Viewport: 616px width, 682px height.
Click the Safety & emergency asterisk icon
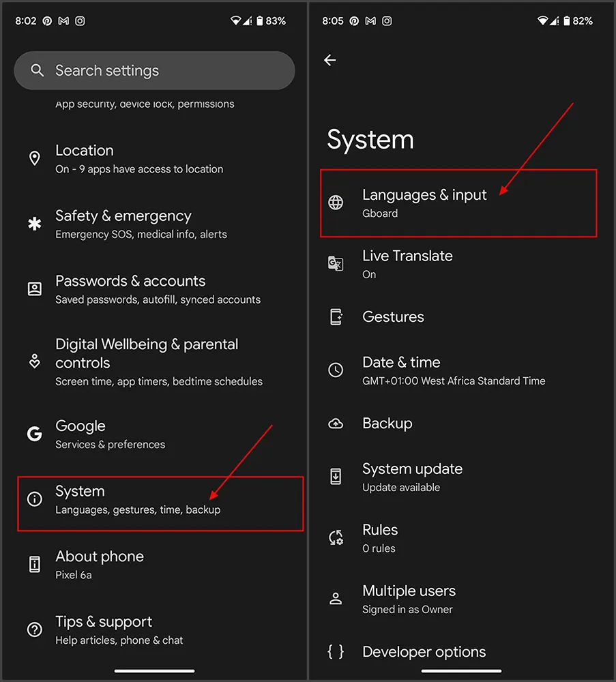click(34, 224)
